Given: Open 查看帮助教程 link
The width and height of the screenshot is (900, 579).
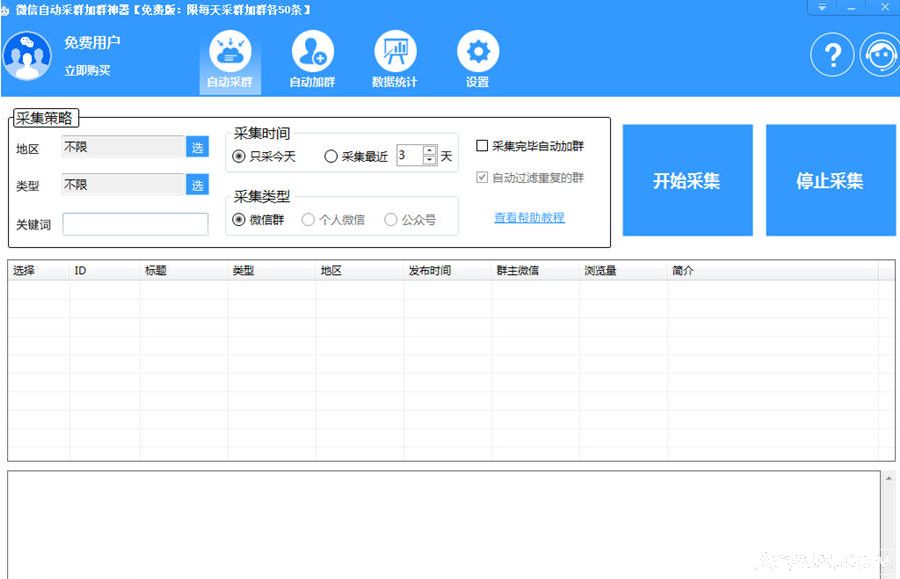Looking at the screenshot, I should click(x=529, y=217).
